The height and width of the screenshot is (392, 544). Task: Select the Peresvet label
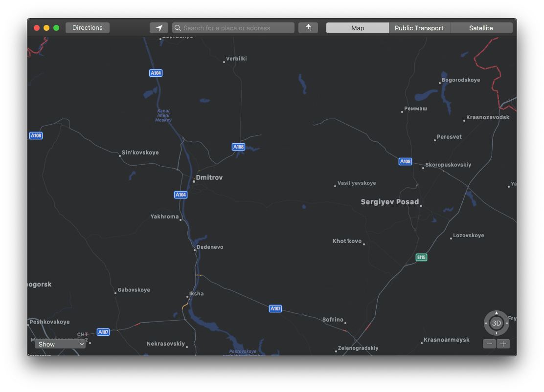(449, 136)
